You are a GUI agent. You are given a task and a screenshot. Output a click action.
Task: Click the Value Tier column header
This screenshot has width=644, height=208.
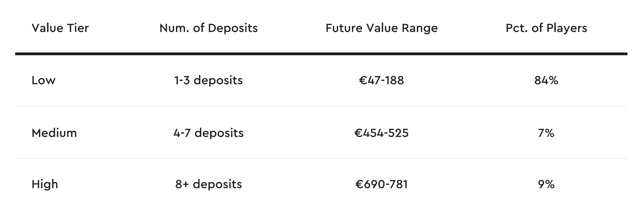click(60, 28)
